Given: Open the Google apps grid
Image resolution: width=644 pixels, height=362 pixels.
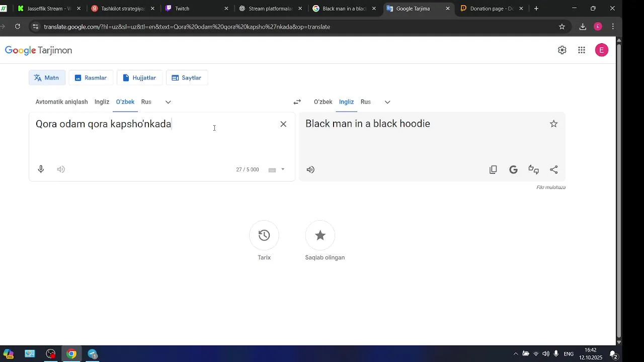Looking at the screenshot, I should 582,50.
